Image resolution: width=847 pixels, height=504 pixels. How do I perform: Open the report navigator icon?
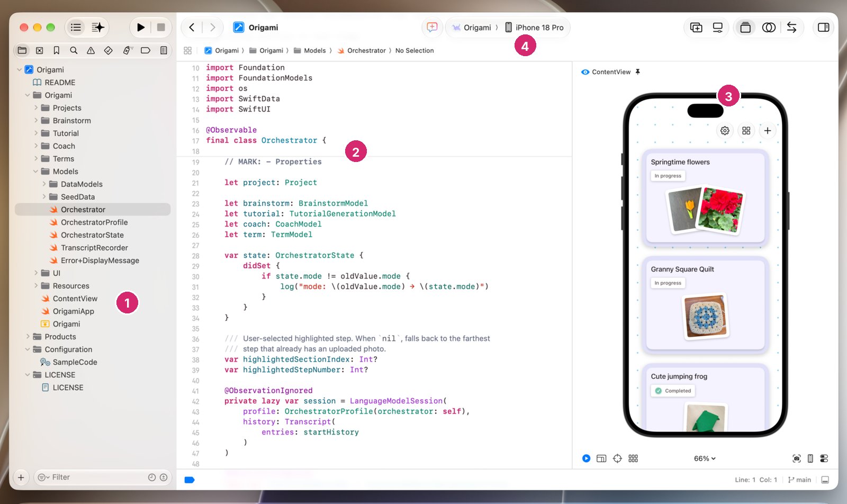tap(164, 50)
